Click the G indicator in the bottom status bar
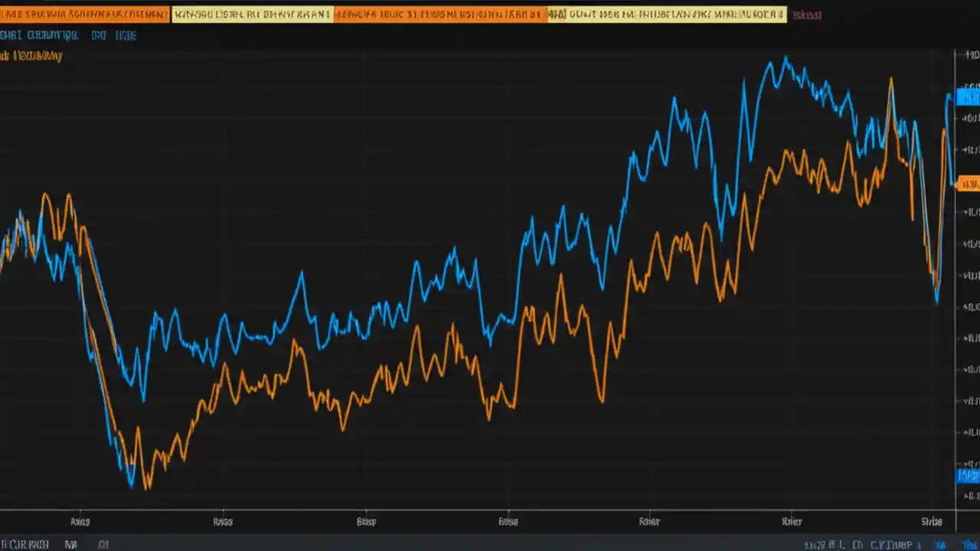The image size is (980, 551). point(102,544)
